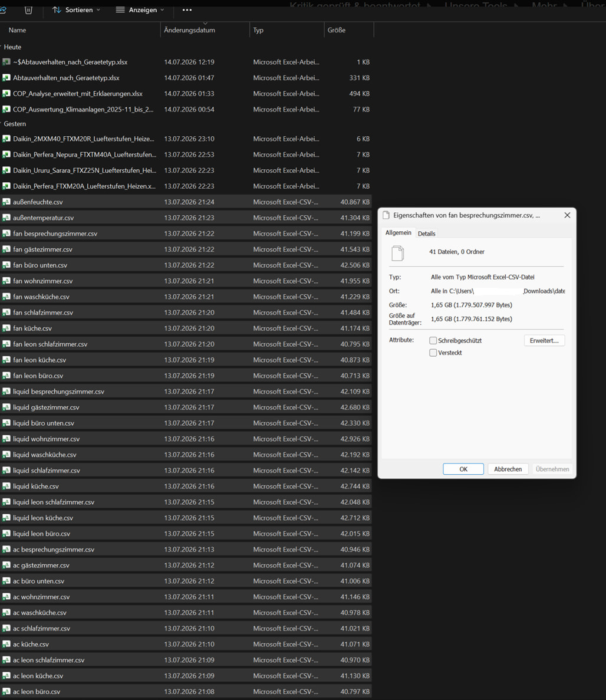606x700 pixels.
Task: Select file name liquid schlafzimmer.csv
Action: pyautogui.click(x=47, y=471)
